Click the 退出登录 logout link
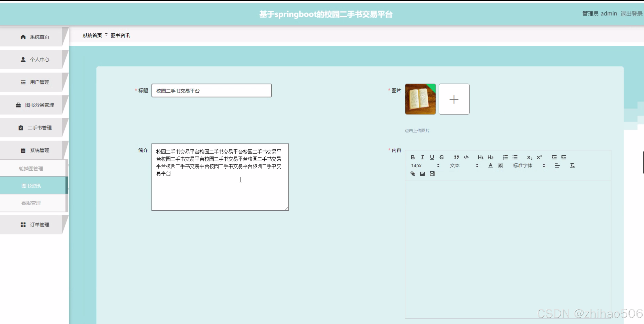Screen dimensions: 644x324 coord(631,14)
